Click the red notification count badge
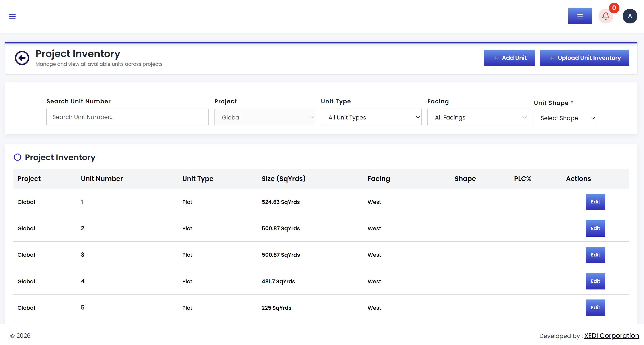Screen dimensions: 644x345 tap(614, 8)
